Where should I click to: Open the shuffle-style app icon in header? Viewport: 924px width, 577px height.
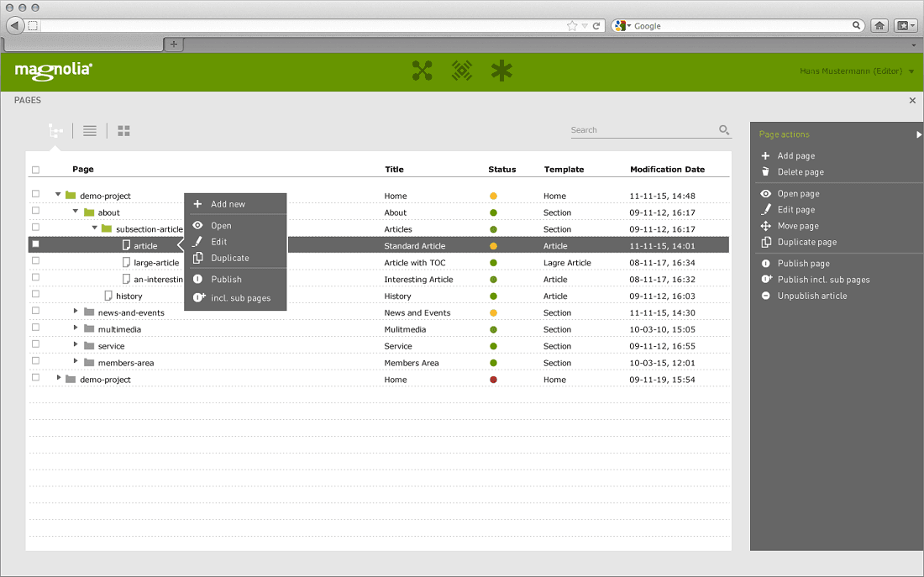click(422, 71)
